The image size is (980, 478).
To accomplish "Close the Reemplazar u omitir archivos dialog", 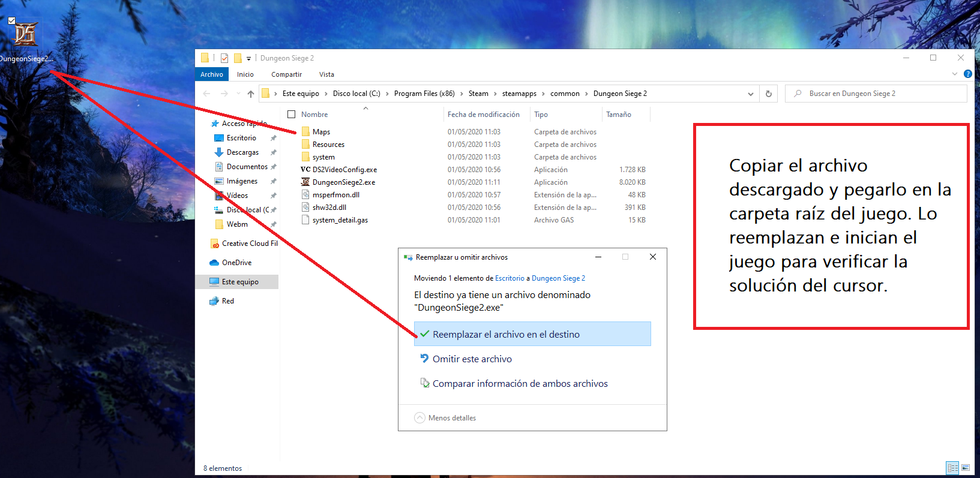I will pos(653,257).
